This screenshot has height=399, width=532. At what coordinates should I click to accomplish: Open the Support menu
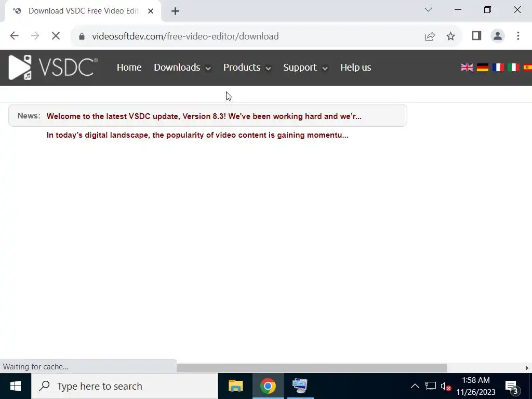click(x=300, y=67)
